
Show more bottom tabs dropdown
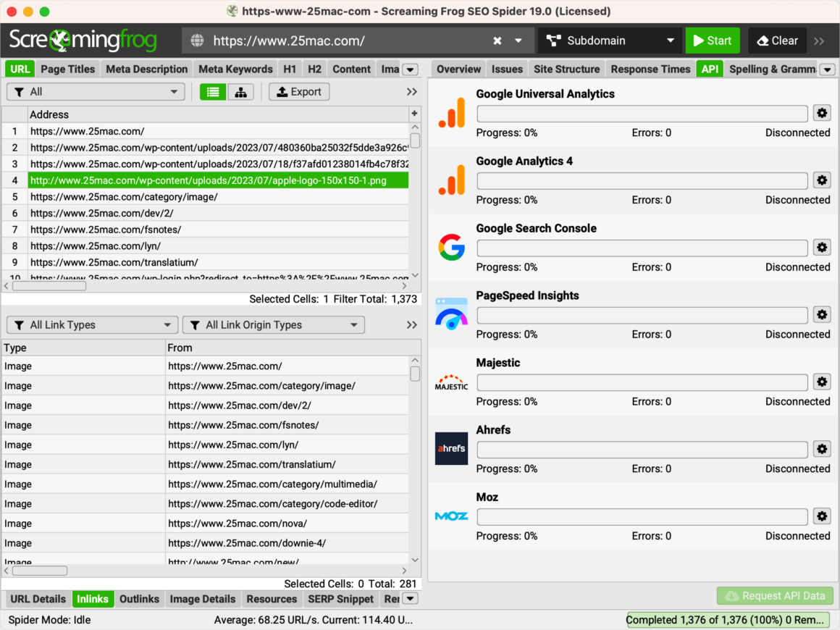[x=411, y=599]
